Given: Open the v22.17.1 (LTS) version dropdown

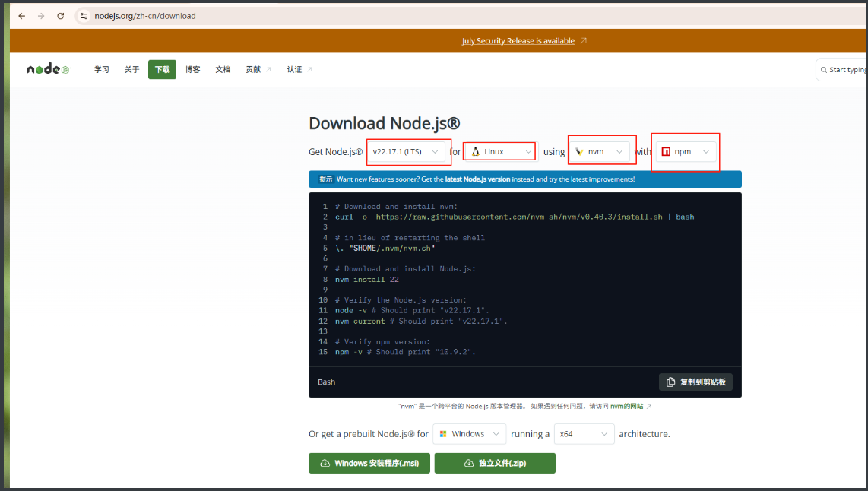Looking at the screenshot, I should (406, 152).
